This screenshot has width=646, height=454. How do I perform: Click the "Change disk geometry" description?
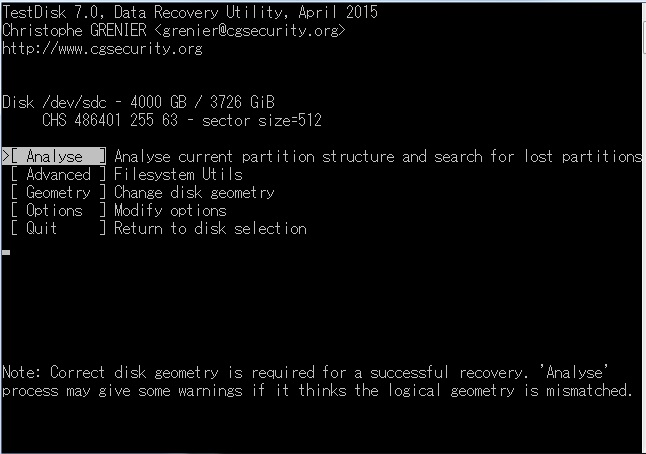pyautogui.click(x=194, y=192)
